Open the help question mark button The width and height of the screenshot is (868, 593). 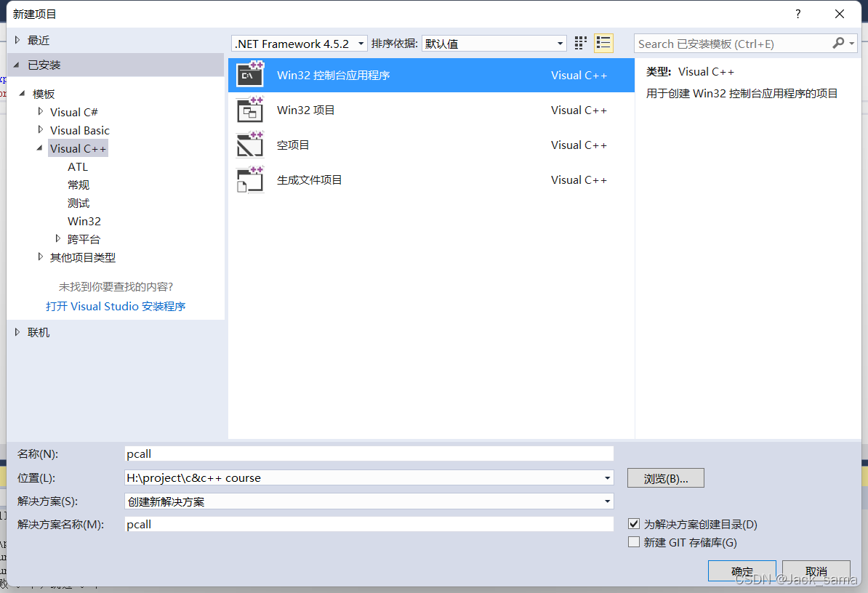pyautogui.click(x=797, y=14)
